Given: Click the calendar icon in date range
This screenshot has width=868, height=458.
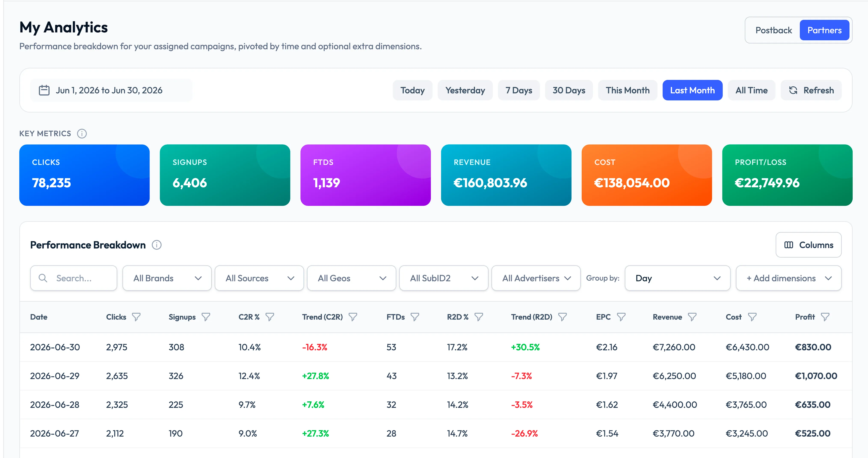Looking at the screenshot, I should (x=44, y=90).
